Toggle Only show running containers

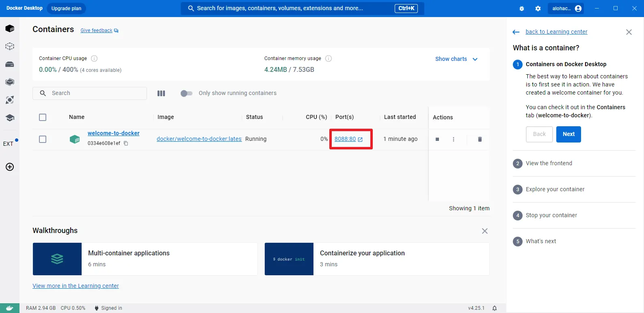pos(186,93)
